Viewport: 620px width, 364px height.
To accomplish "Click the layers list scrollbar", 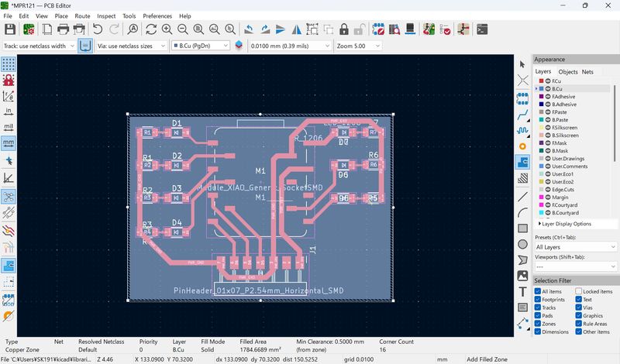I will point(615,122).
